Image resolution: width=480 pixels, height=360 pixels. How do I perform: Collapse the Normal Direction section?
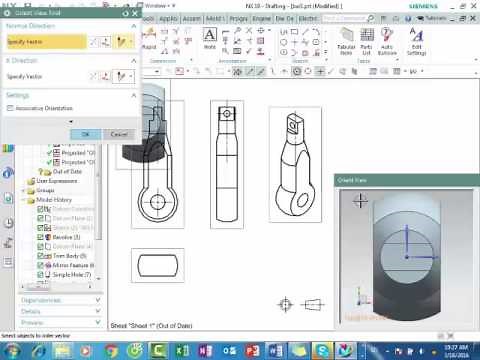pyautogui.click(x=134, y=26)
